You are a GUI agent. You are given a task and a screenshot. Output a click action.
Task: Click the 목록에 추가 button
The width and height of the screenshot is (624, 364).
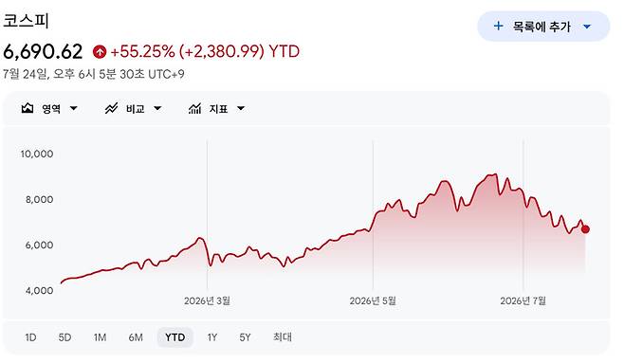543,27
